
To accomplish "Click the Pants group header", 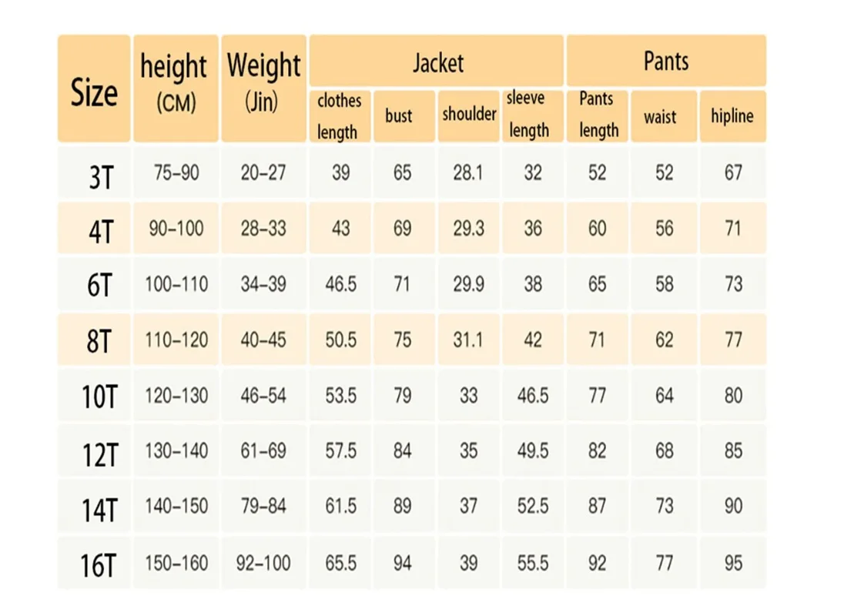I will (666, 62).
